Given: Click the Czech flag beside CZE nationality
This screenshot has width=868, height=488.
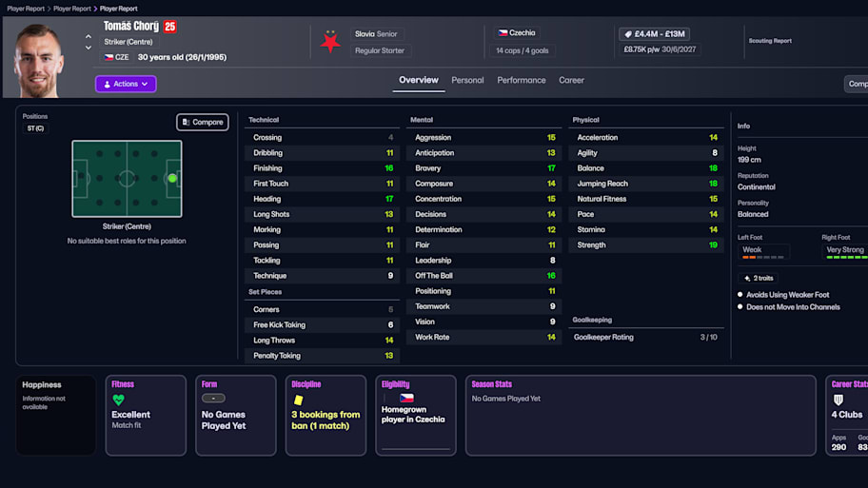Looking at the screenshot, I should coord(109,57).
